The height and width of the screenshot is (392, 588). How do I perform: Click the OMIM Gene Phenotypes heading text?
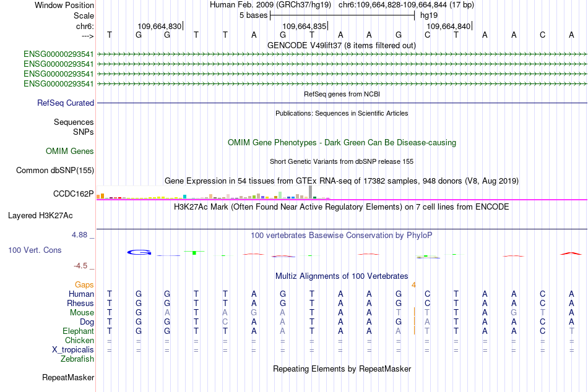(342, 142)
